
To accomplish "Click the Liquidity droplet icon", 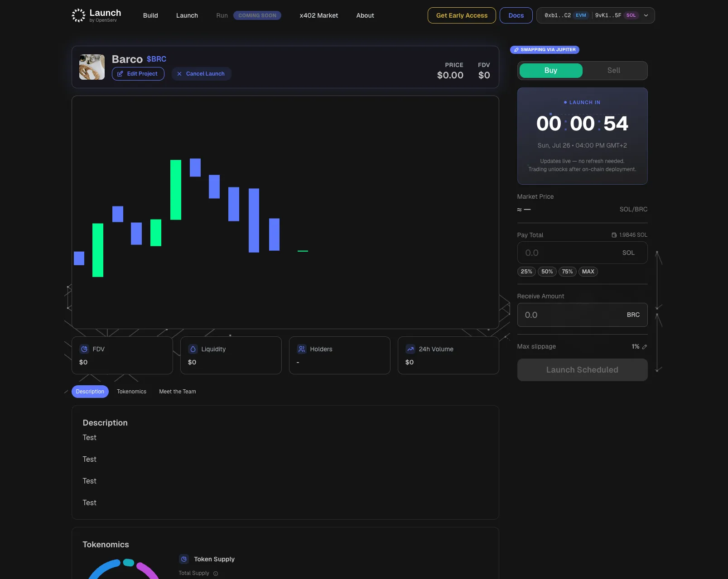I will 193,349.
